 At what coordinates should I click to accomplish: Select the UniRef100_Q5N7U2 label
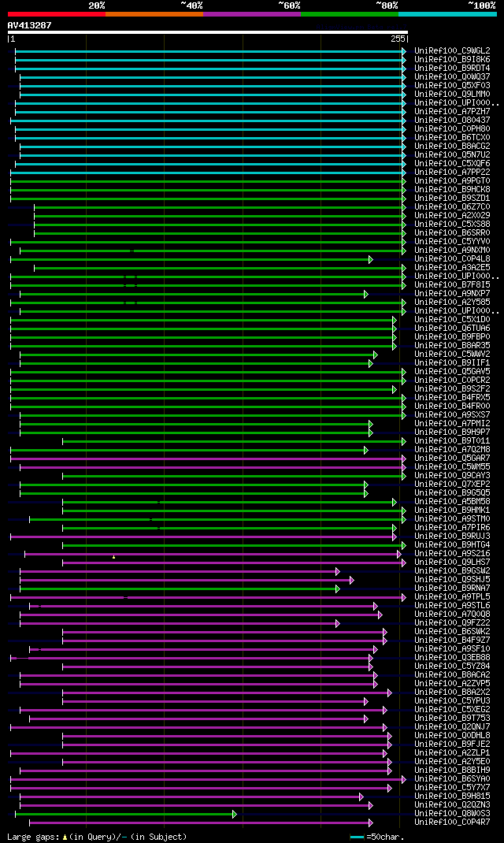[452, 155]
